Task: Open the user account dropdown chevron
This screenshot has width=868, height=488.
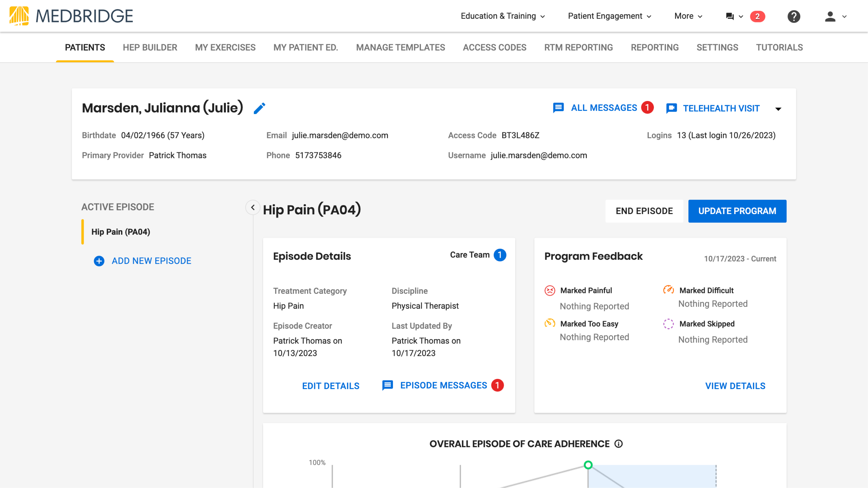Action: point(844,17)
